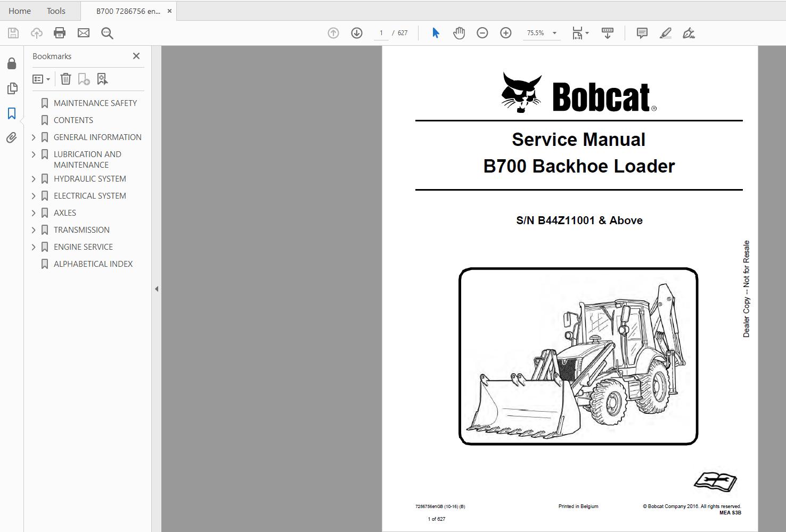Click the Save file icon
Viewport: 786px width, 532px height.
tap(13, 33)
